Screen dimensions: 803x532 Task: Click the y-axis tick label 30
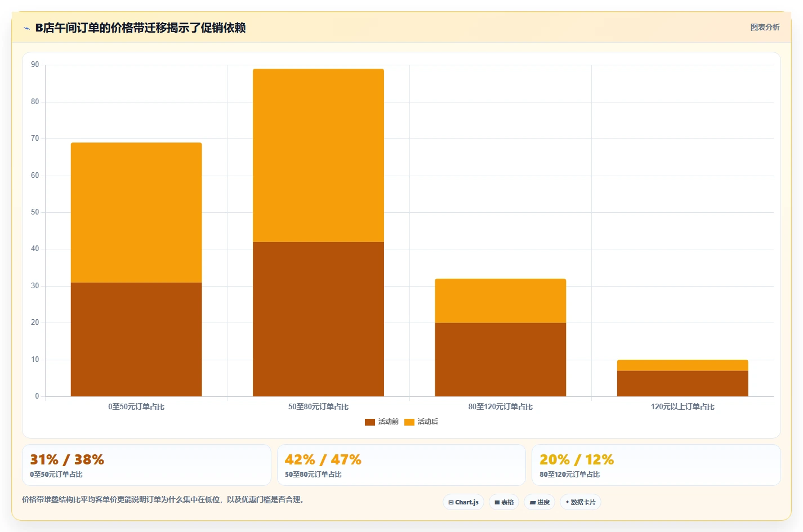[x=35, y=286]
